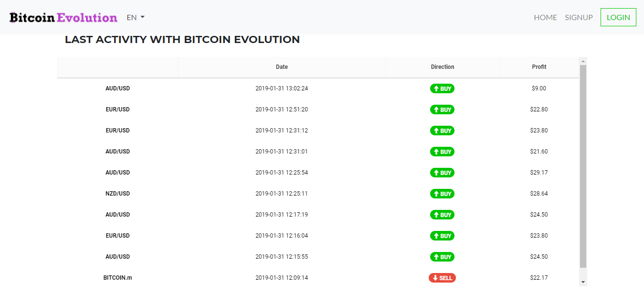This screenshot has width=644, height=306.
Task: Click the $21.60 profit value
Action: [x=539, y=152]
